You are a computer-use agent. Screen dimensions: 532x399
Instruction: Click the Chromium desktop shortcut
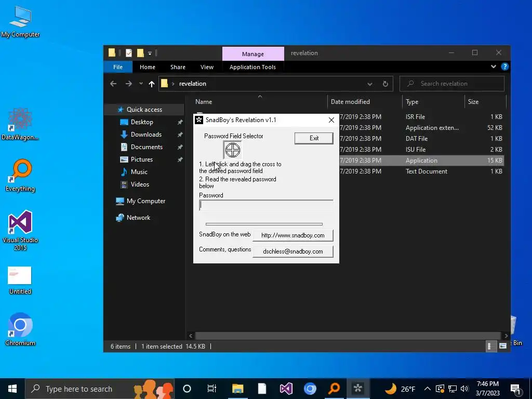[x=20, y=329]
